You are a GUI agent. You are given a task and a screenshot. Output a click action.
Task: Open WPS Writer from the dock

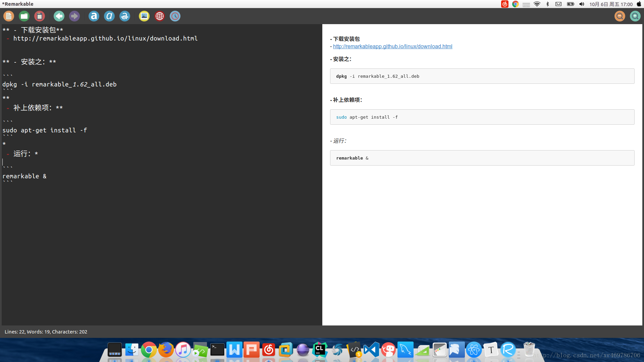pos(234,350)
